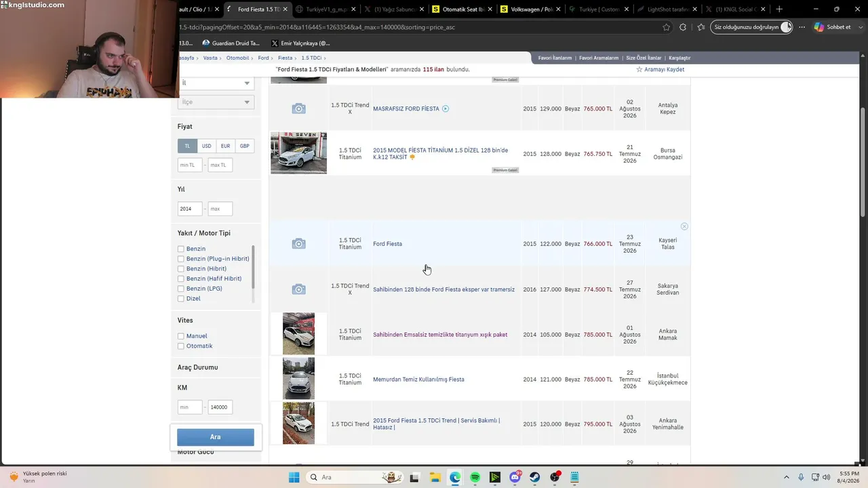Screen dimensions: 868x488
Task: Check the Benzin (Hibrit) checkbox
Action: click(181, 269)
